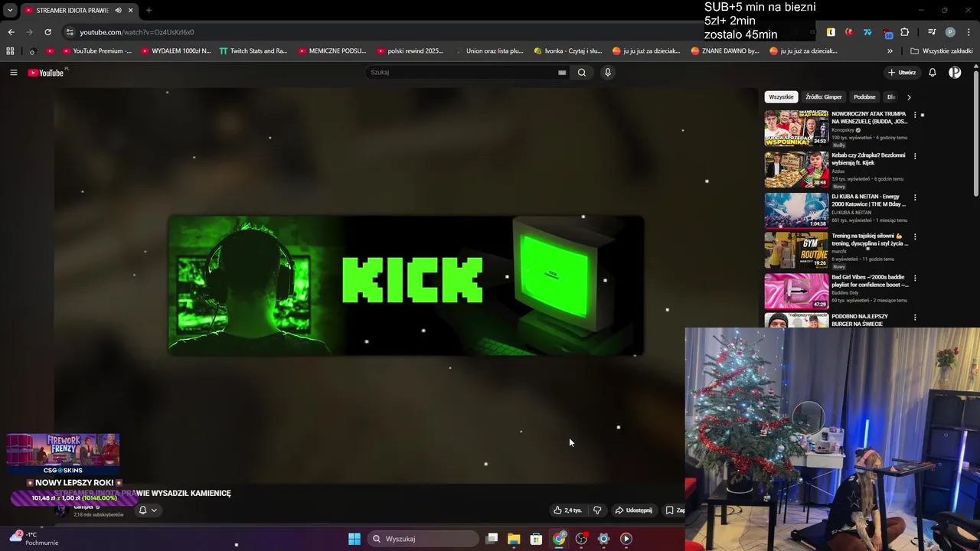The image size is (980, 551).
Task: Open Trening na tajskiej siłowni thumbnail
Action: [796, 250]
